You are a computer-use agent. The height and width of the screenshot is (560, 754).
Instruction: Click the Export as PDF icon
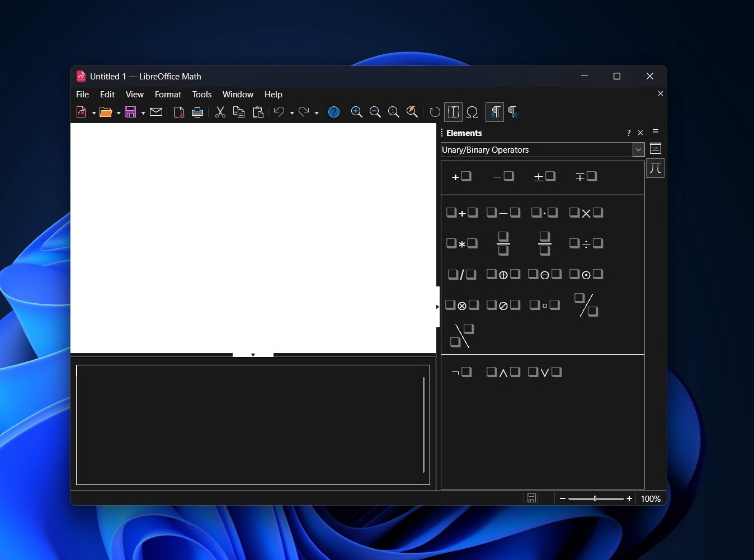point(179,112)
